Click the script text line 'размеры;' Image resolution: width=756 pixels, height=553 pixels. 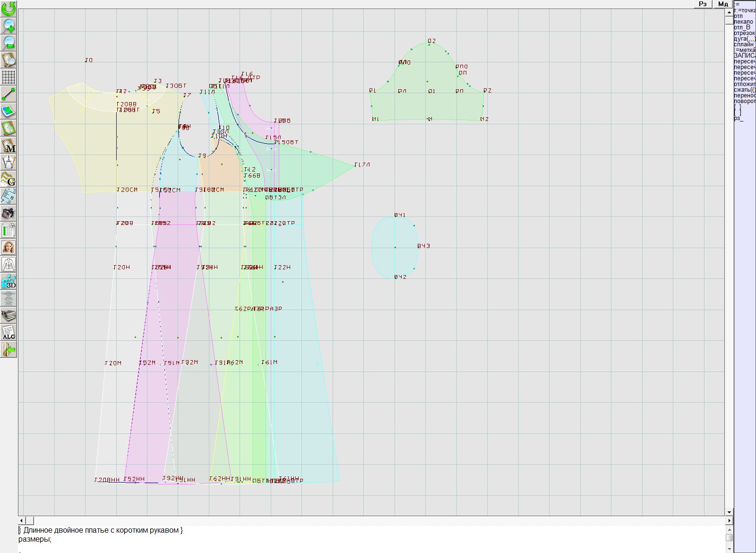pos(35,539)
